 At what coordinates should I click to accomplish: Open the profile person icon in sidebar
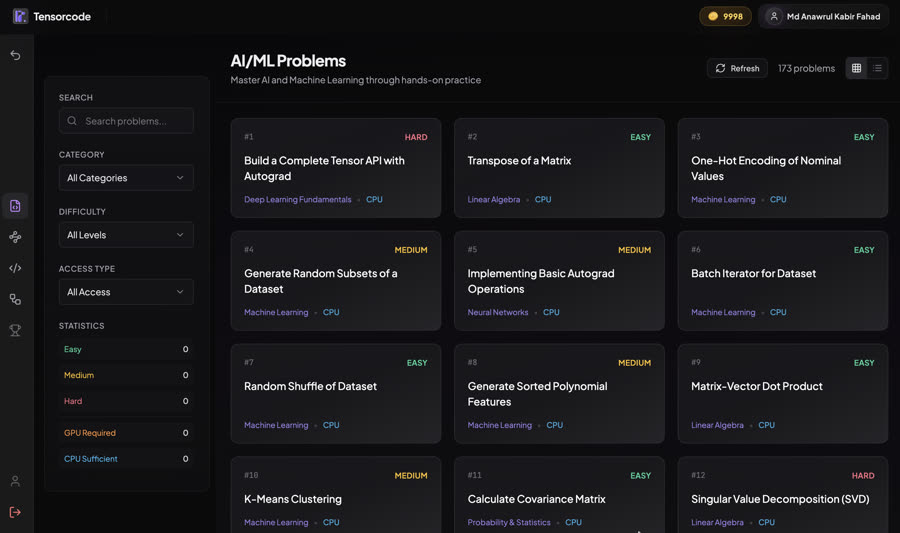pyautogui.click(x=15, y=481)
